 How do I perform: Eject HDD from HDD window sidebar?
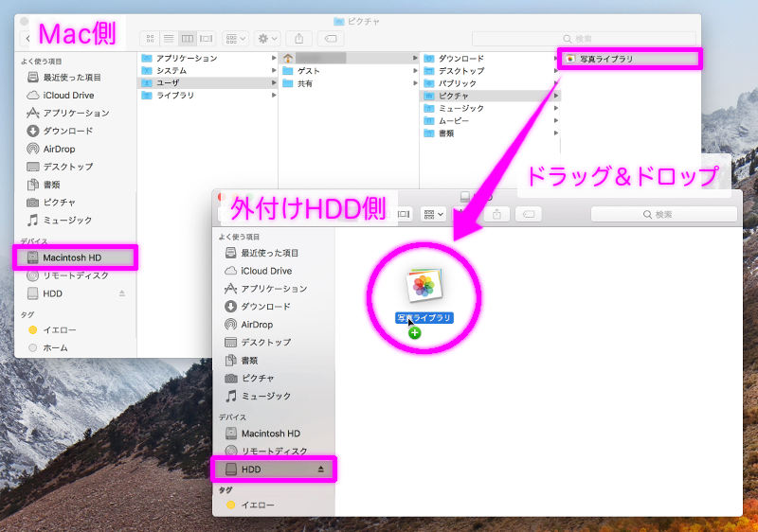(320, 469)
